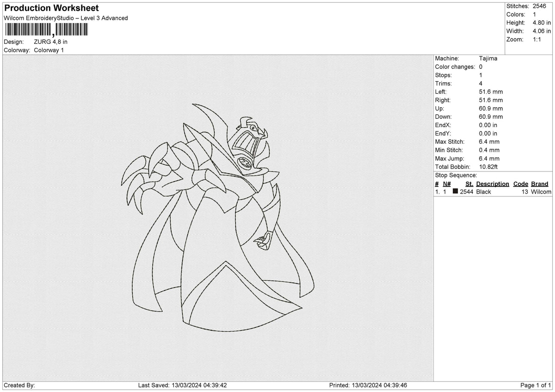The width and height of the screenshot is (555, 392).
Task: Select the 'EndY:' label
Action: (x=443, y=133)
